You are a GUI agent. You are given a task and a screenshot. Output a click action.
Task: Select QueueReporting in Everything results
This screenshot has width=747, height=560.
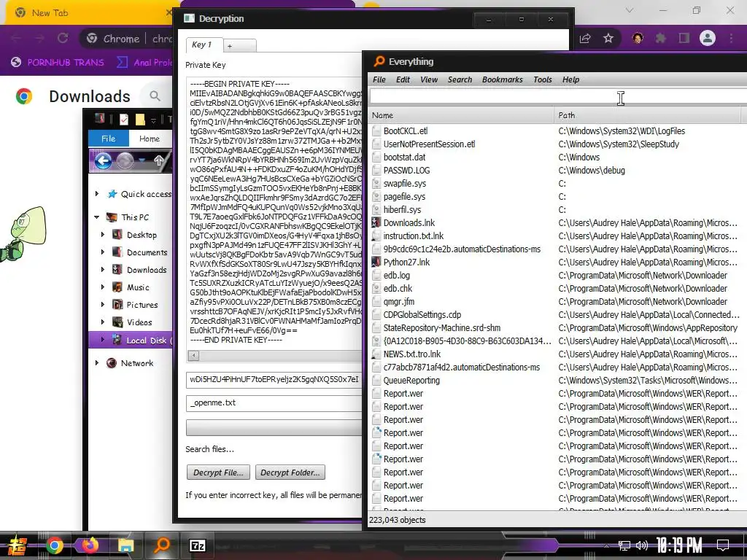point(411,381)
